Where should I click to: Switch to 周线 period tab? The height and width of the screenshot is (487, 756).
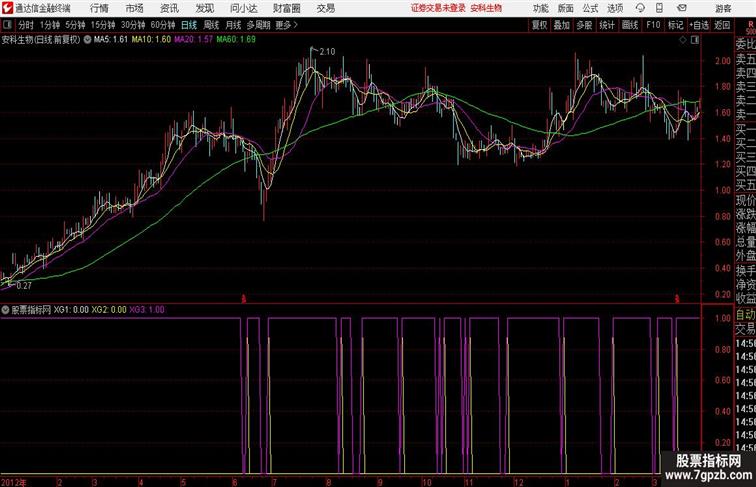[x=211, y=25]
